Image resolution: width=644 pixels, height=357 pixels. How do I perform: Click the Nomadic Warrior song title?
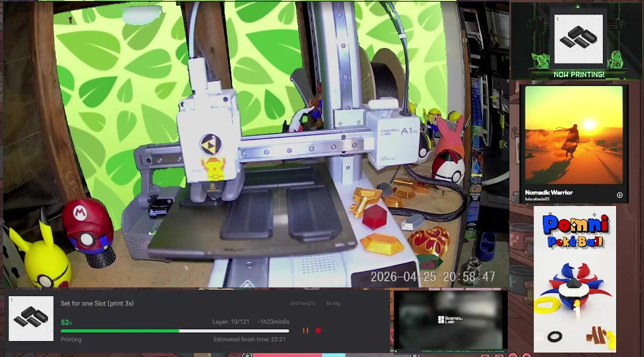point(549,192)
